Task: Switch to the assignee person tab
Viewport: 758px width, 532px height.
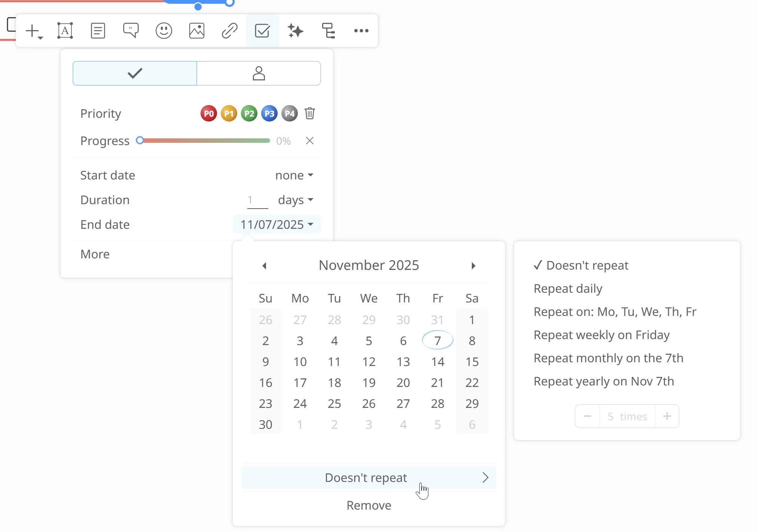Action: tap(259, 73)
